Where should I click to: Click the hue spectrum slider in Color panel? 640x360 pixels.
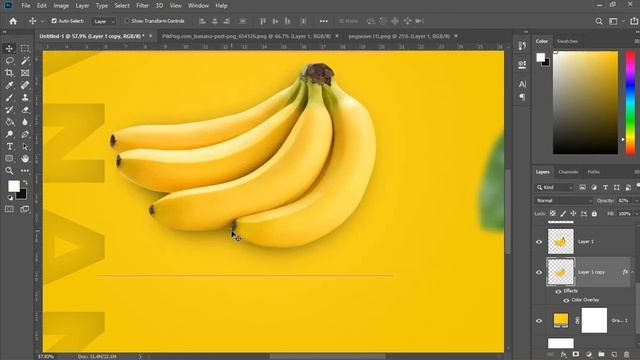631,102
